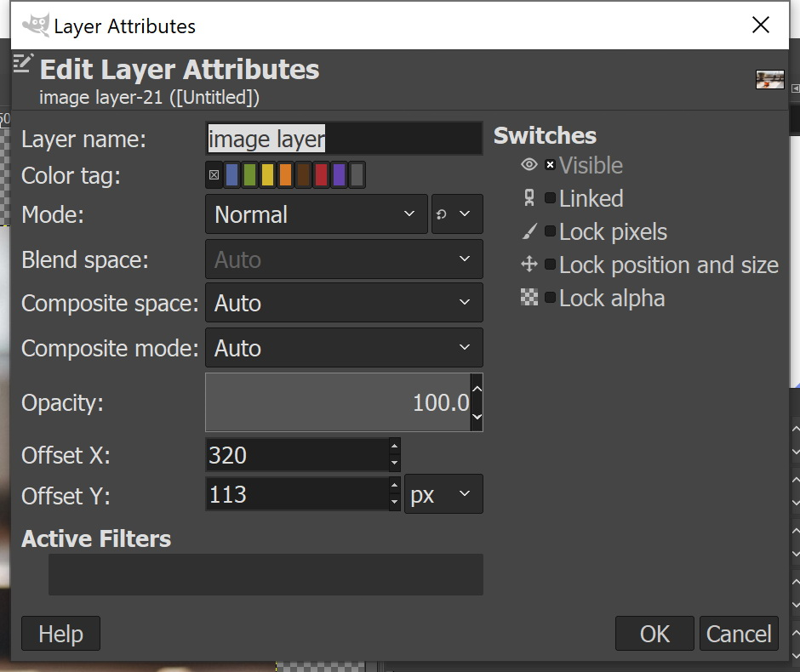800x672 pixels.
Task: Open the Composite mode dropdown
Action: 344,348
